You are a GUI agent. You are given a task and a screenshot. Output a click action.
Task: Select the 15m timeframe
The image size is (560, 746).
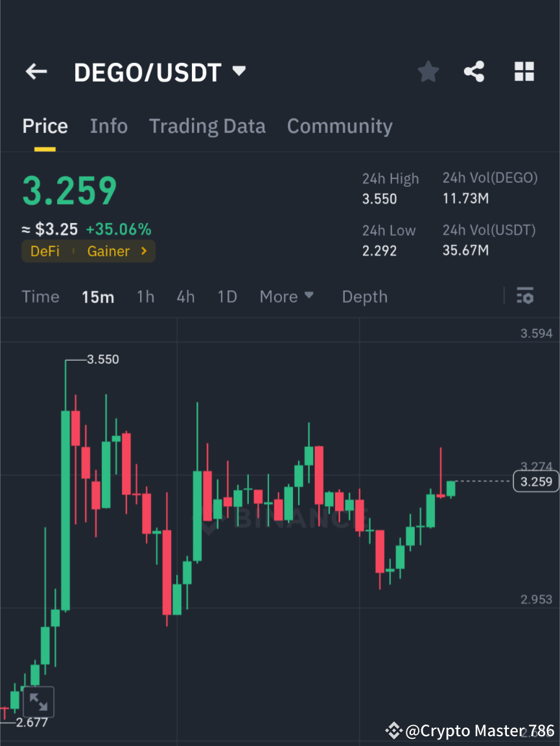pyautogui.click(x=98, y=296)
